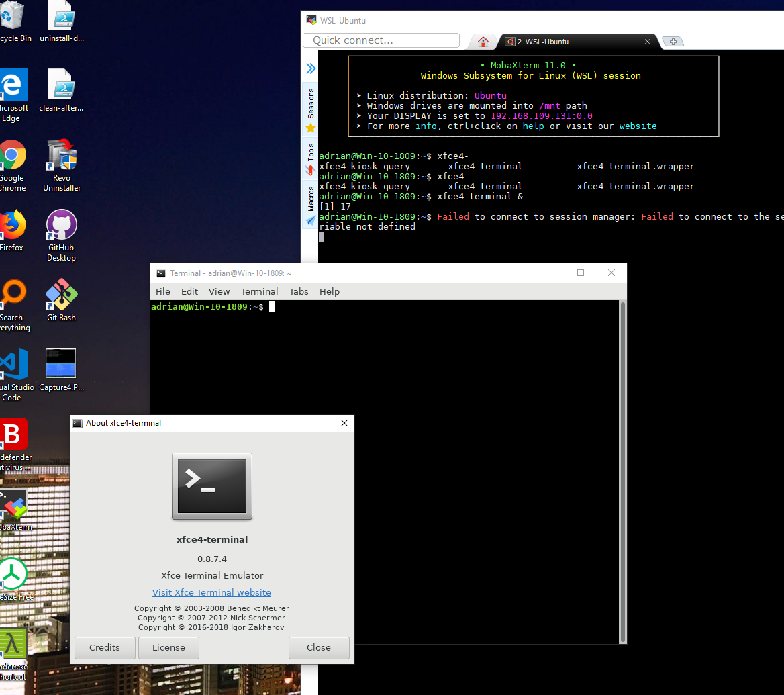784x695 pixels.
Task: Launch Google Chrome desktop shortcut
Action: (13, 165)
